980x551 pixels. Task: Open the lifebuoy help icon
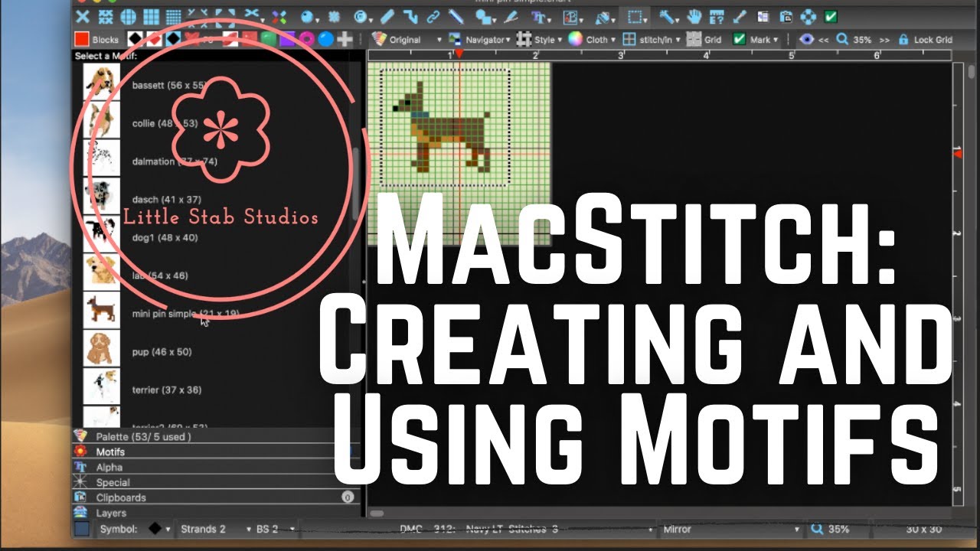(808, 17)
